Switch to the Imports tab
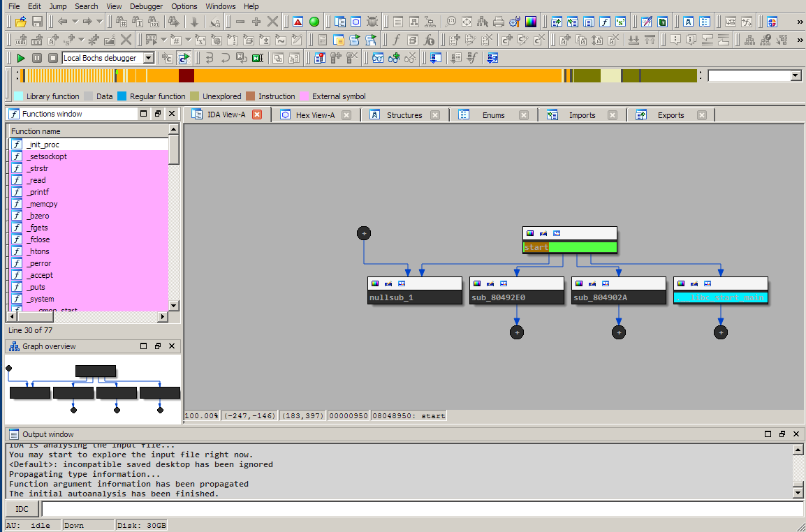The height and width of the screenshot is (532, 806). (x=582, y=115)
